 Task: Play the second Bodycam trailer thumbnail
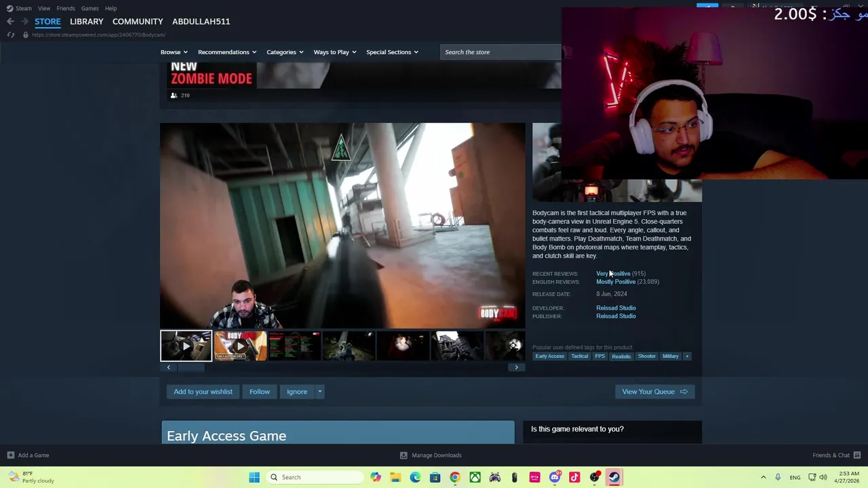[x=240, y=346]
